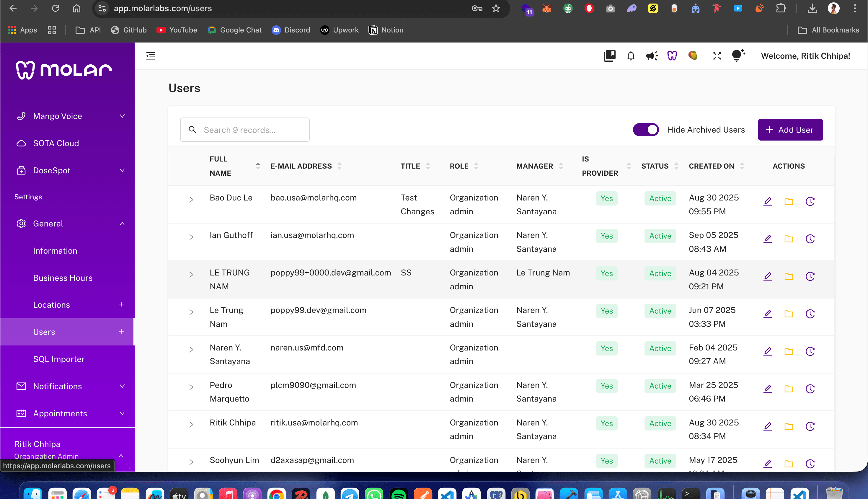Edit Bao Duc Le user with pencil icon
The height and width of the screenshot is (499, 868).
[768, 201]
